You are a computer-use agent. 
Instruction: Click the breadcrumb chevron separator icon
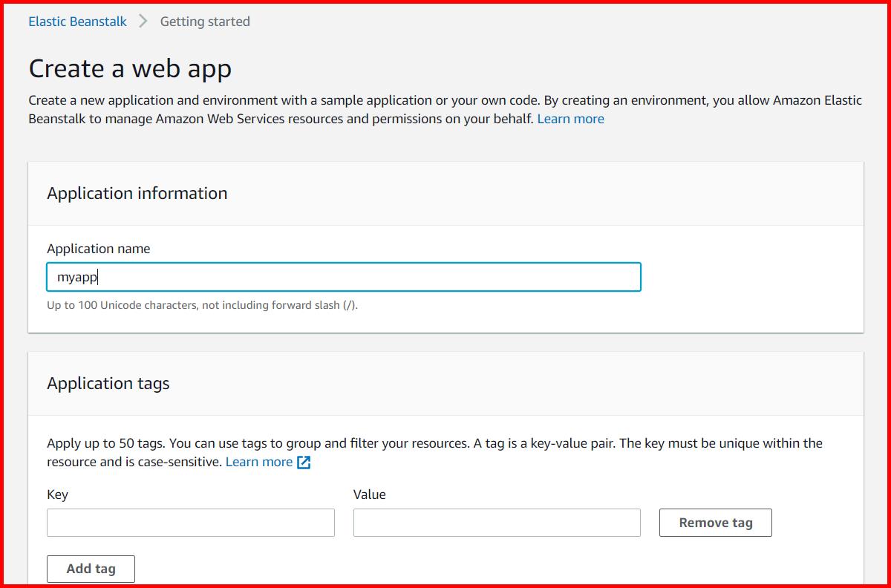[x=142, y=22]
